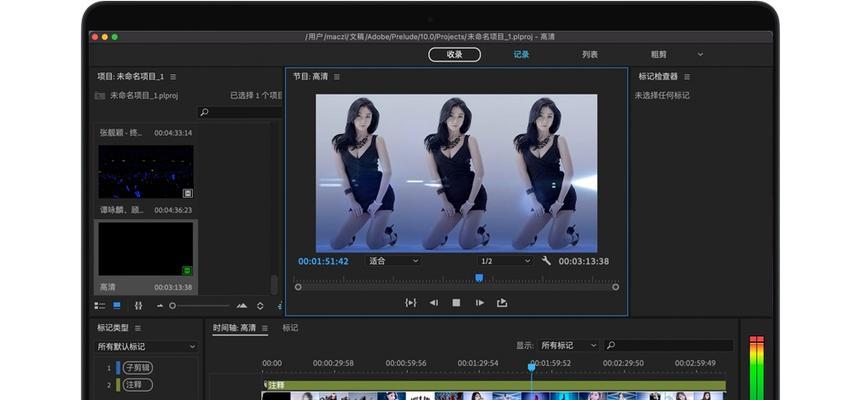Expand the workspace overflow chevron after 粗剪

tap(700, 54)
